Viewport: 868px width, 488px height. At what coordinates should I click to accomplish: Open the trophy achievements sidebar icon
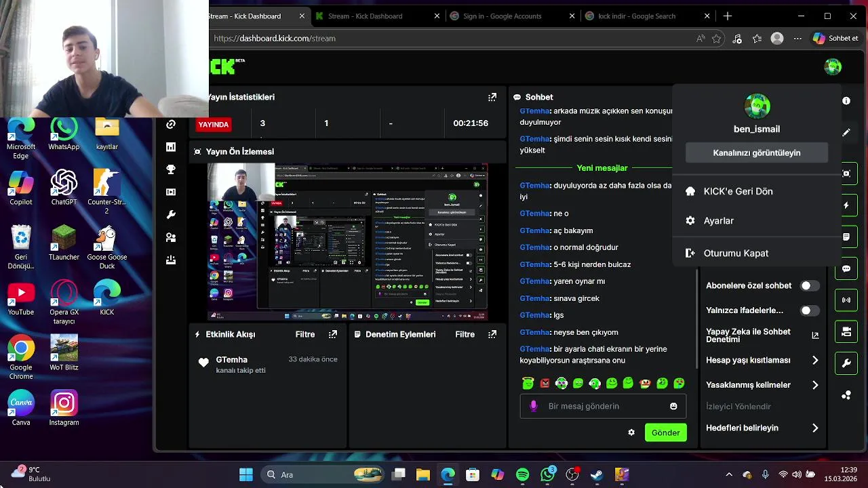171,169
